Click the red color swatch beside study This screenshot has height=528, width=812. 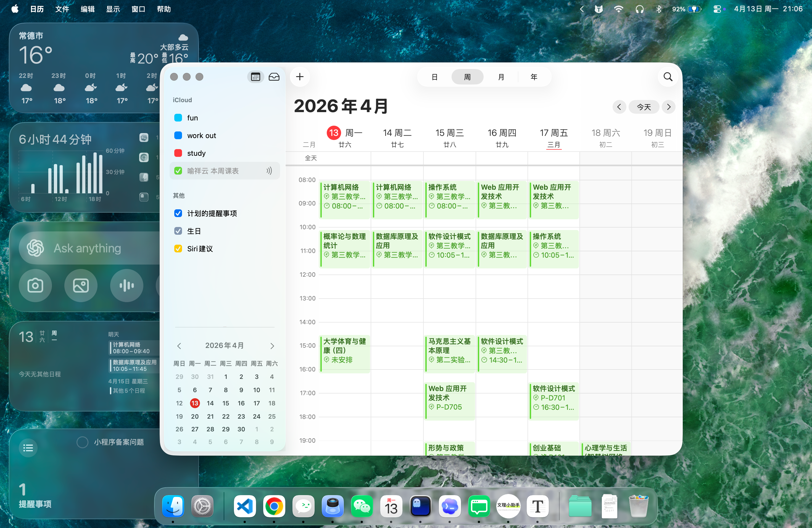[x=178, y=153]
